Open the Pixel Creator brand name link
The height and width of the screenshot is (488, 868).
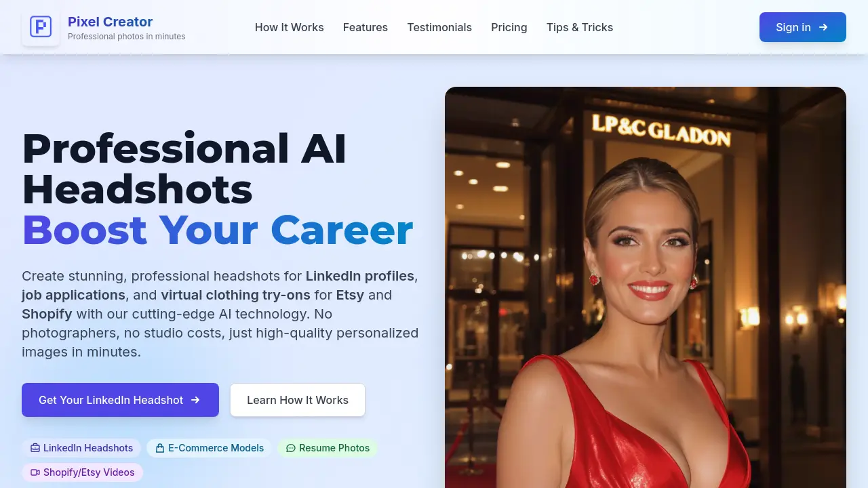pos(110,22)
